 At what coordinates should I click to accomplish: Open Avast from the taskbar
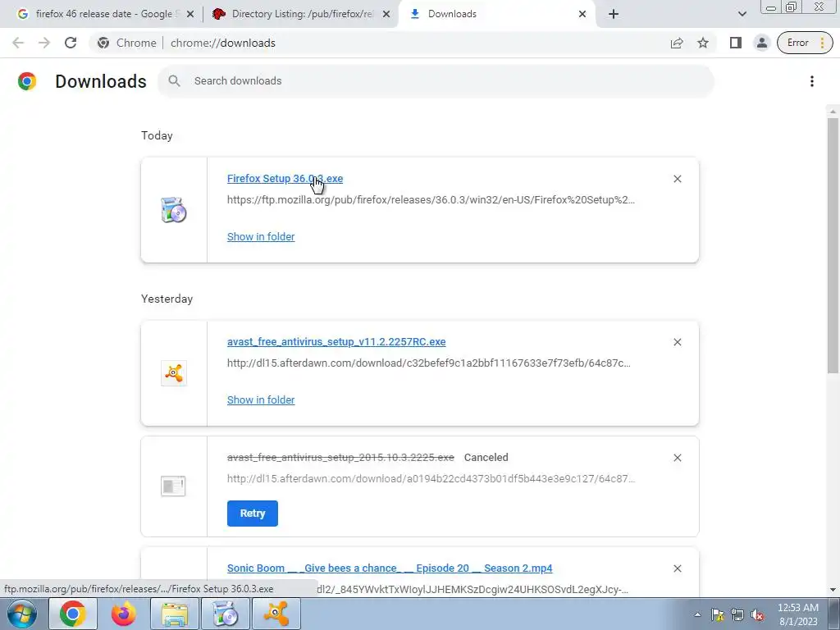276,614
